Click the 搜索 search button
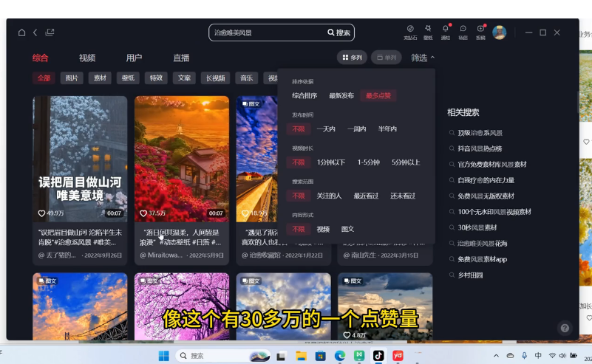This screenshot has width=592, height=364. tap(339, 32)
